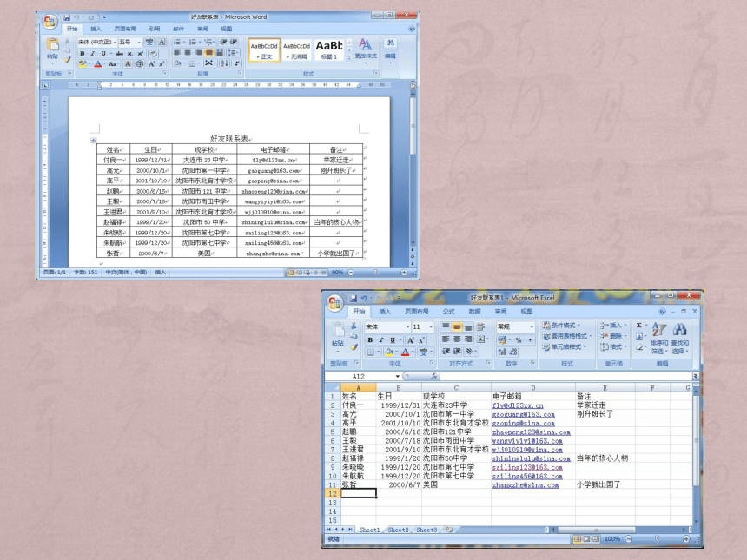Click Excel merge and center icon
Screen dimensions: 747x560
pos(481,339)
